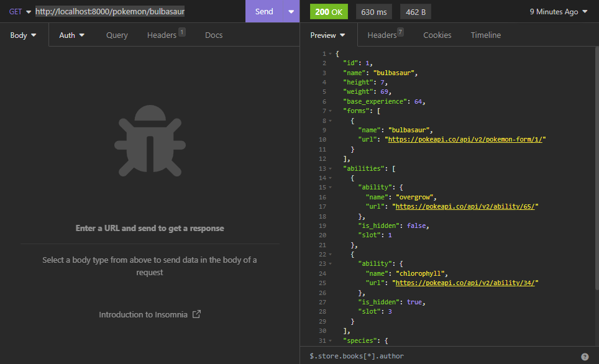This screenshot has width=599, height=364.
Task: Click the weight value 69
Action: (384, 92)
